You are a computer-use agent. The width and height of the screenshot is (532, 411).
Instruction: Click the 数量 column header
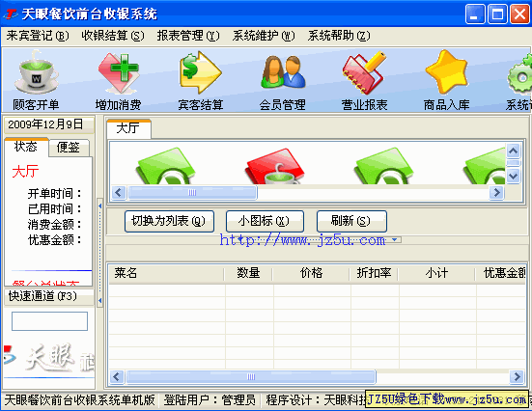248,273
